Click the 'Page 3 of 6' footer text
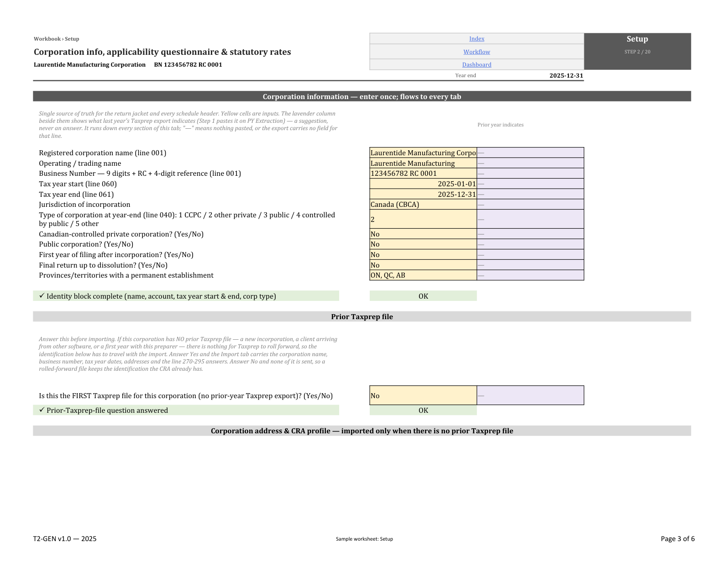Viewport: 728px width, 563px height. [x=677, y=539]
